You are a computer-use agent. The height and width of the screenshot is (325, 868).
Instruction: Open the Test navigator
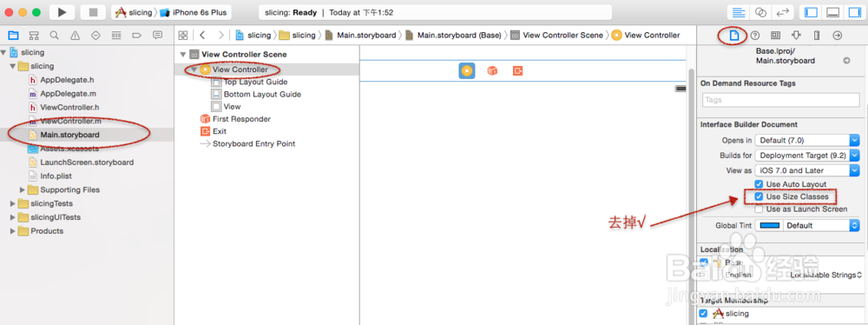click(95, 35)
